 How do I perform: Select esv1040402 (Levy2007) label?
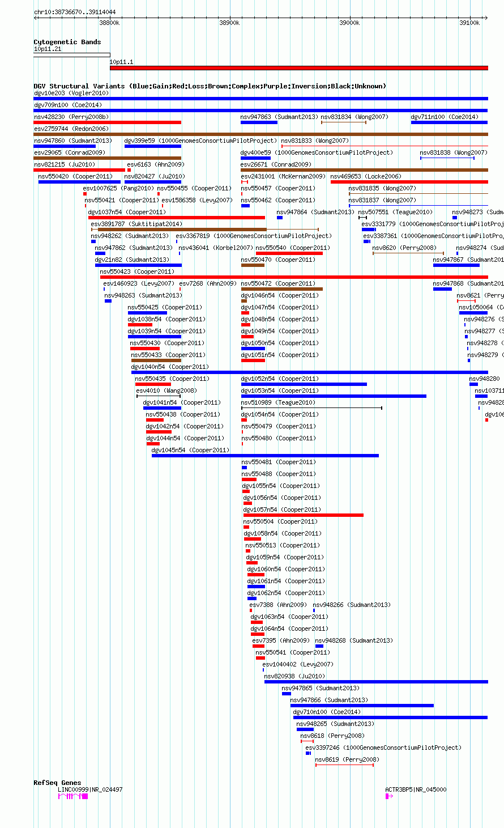pos(298,664)
